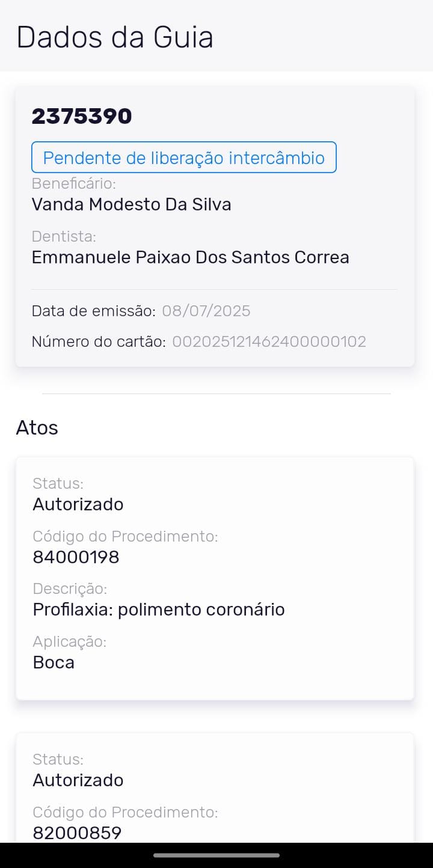Select the "Dados da Guia" page title
The image size is (433, 868).
coord(115,37)
